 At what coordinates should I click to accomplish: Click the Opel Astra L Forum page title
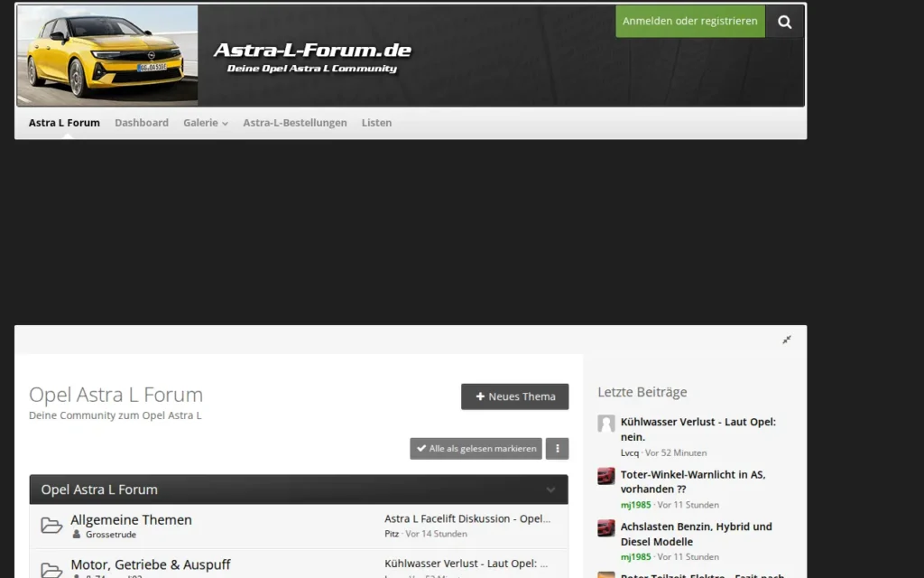point(115,394)
